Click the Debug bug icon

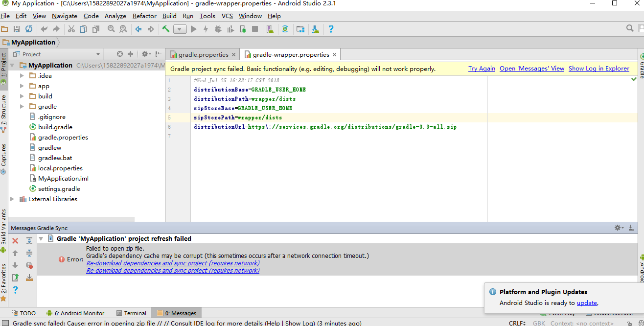[x=218, y=29]
